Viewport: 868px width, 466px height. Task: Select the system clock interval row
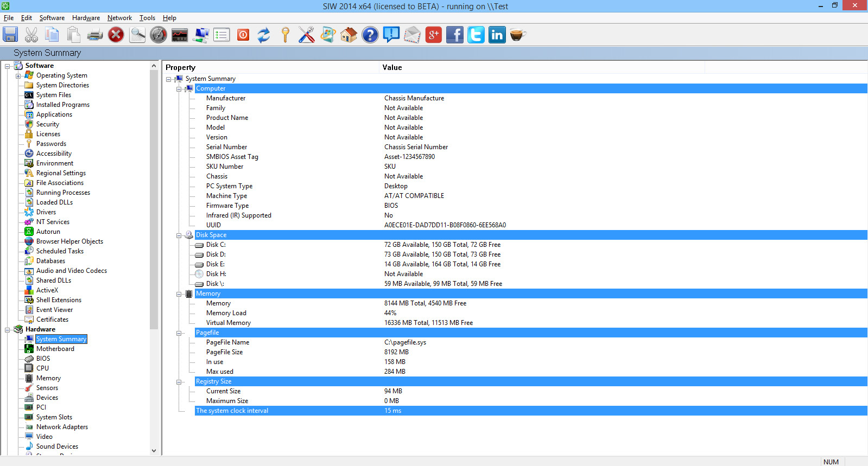pyautogui.click(x=531, y=411)
